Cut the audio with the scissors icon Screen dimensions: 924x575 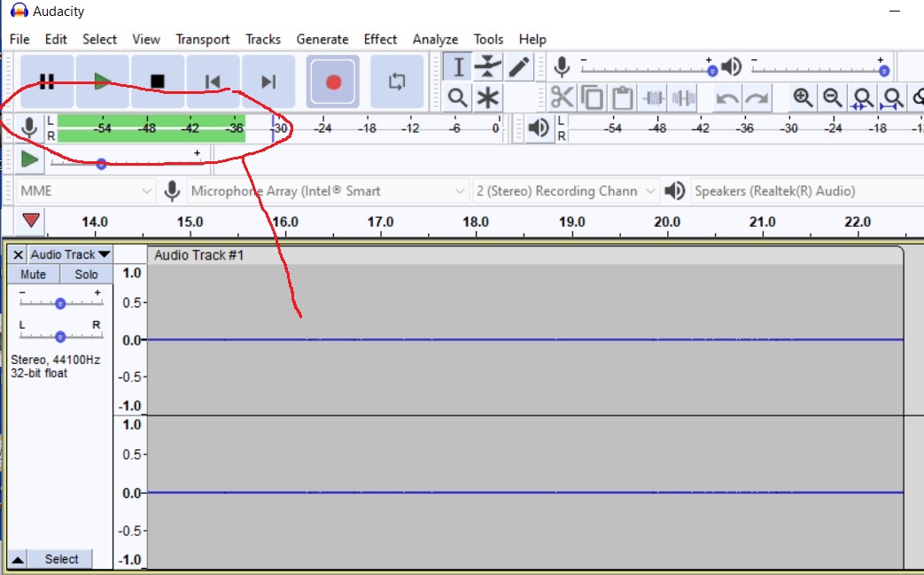coord(561,97)
